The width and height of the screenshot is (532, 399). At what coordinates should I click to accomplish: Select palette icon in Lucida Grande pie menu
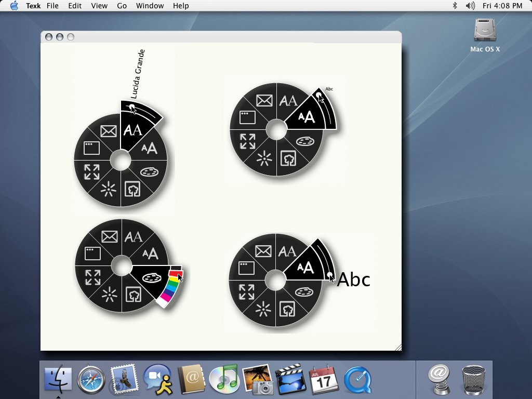(149, 172)
